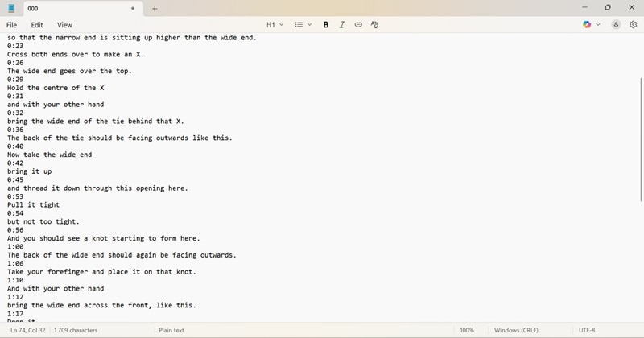
Task: Click the line 'and thread it down through this opening here.'
Action: click(x=97, y=188)
